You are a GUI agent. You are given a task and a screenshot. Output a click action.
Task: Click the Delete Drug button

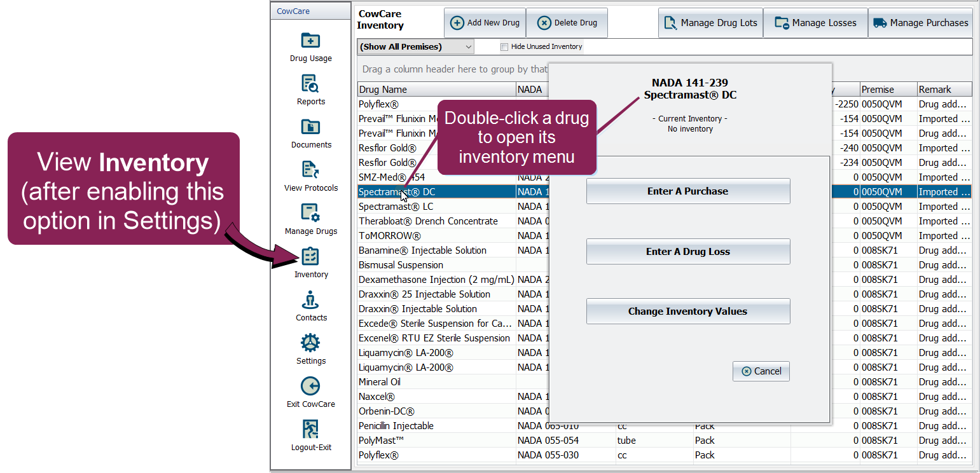pyautogui.click(x=567, y=23)
